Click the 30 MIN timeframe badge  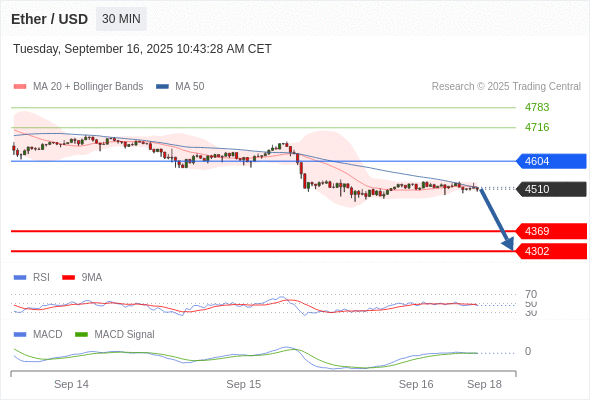[121, 19]
